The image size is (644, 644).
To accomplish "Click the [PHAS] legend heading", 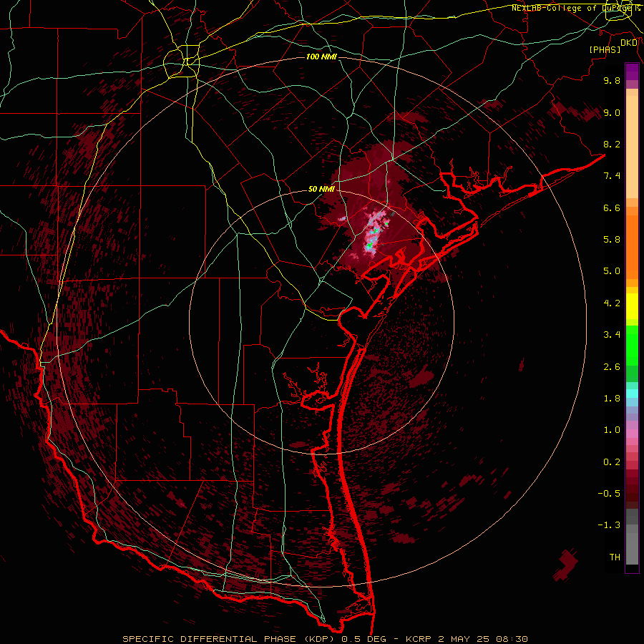I will (x=605, y=49).
